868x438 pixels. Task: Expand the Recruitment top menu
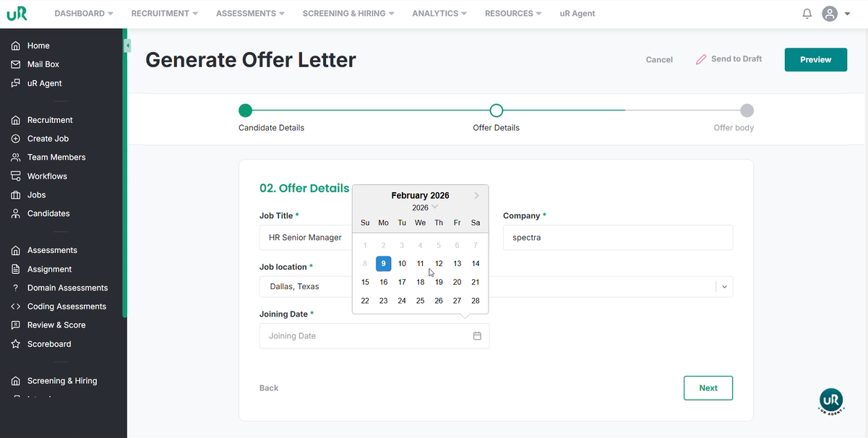163,14
